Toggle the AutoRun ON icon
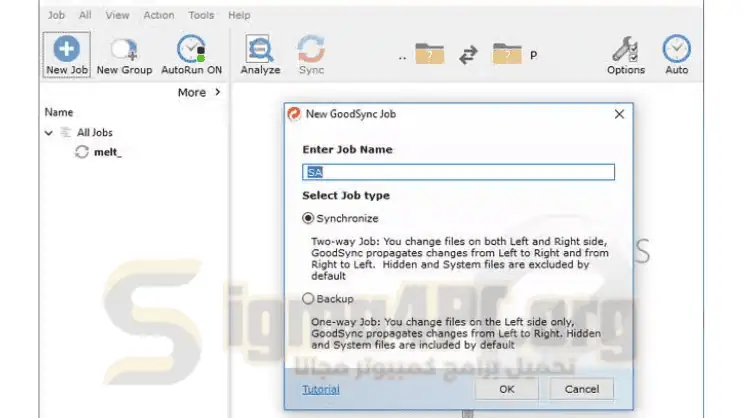 pyautogui.click(x=191, y=50)
